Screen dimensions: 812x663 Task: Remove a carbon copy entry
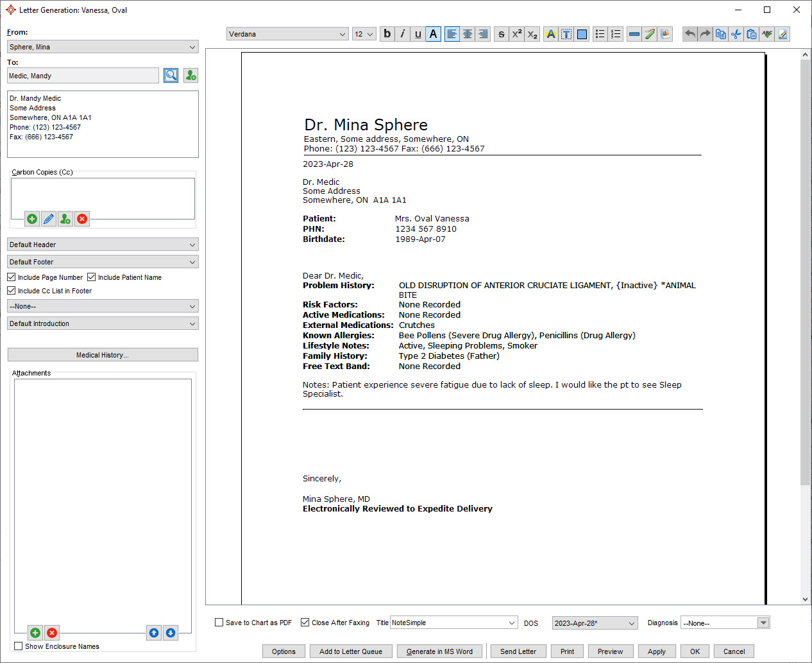point(81,219)
